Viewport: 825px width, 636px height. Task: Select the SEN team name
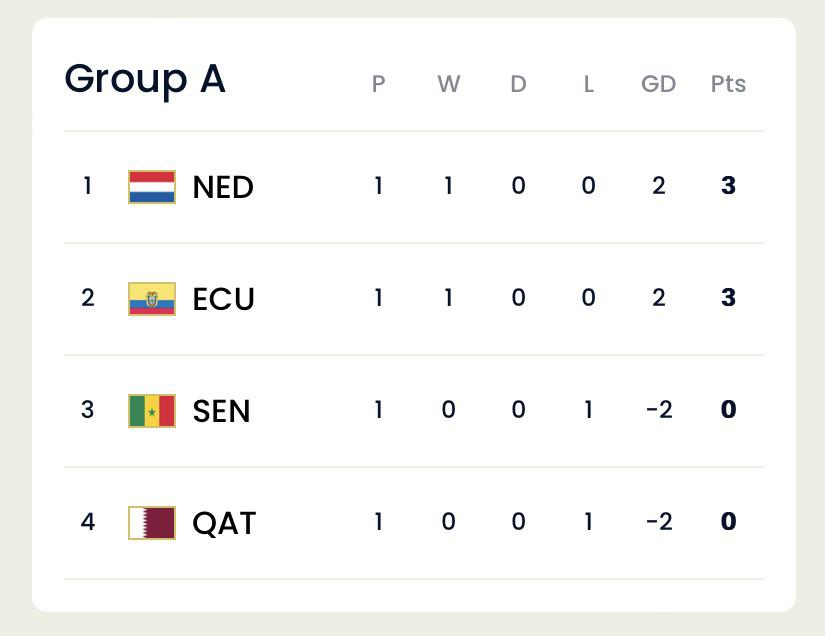click(221, 411)
